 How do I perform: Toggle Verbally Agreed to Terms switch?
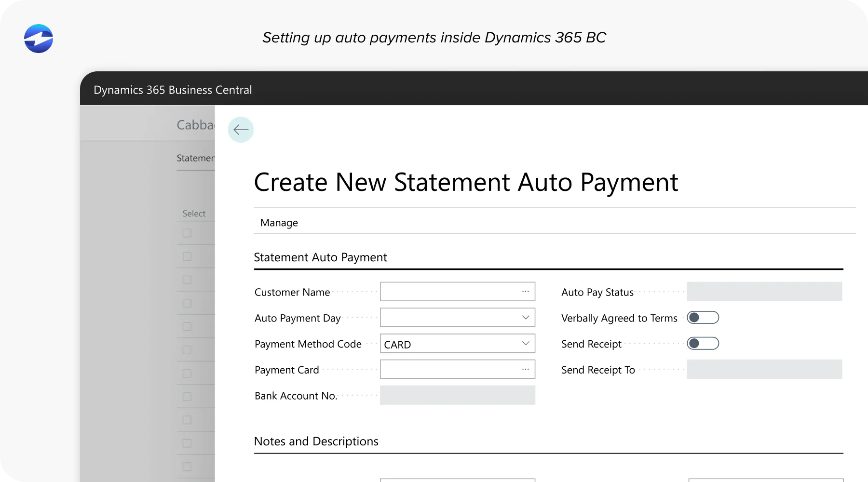click(703, 317)
